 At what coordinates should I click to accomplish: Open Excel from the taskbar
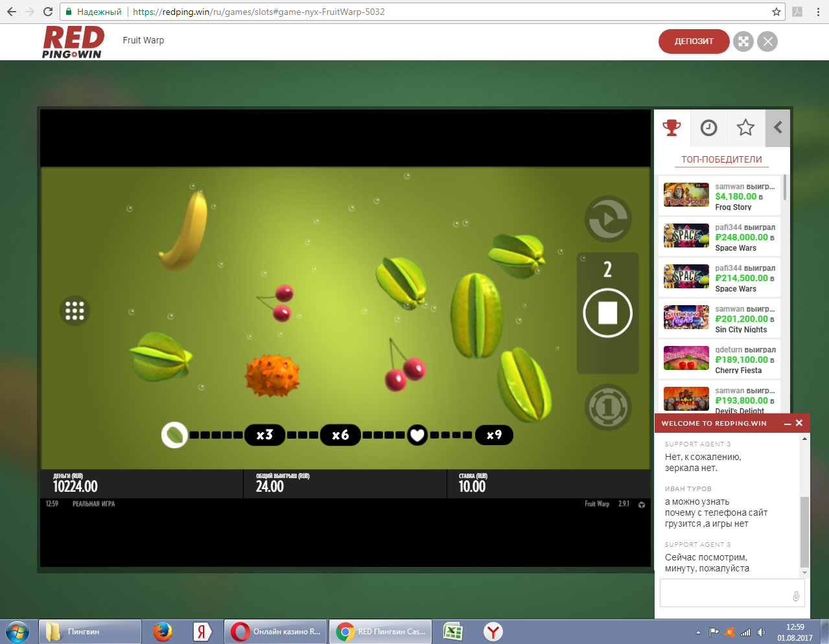pos(452,632)
